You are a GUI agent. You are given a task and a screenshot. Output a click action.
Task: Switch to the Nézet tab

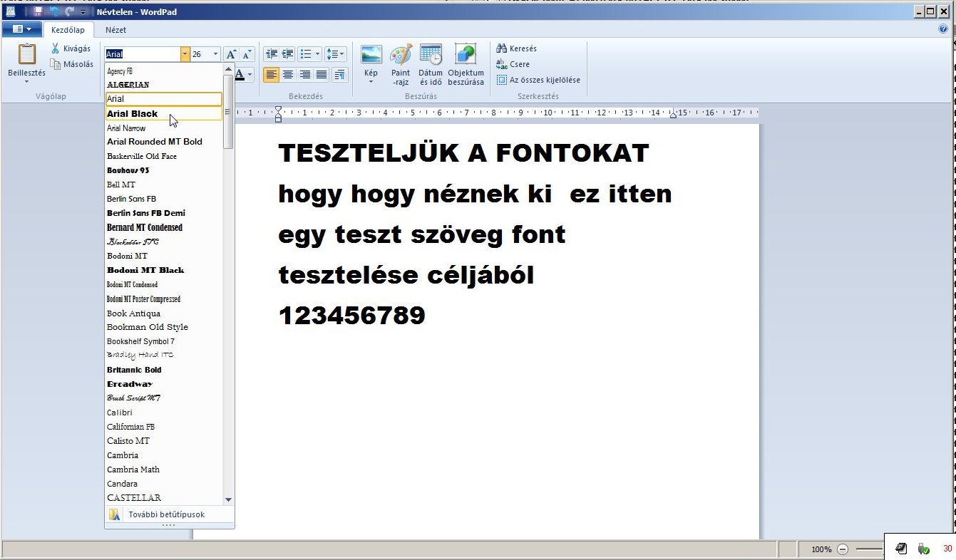point(115,30)
